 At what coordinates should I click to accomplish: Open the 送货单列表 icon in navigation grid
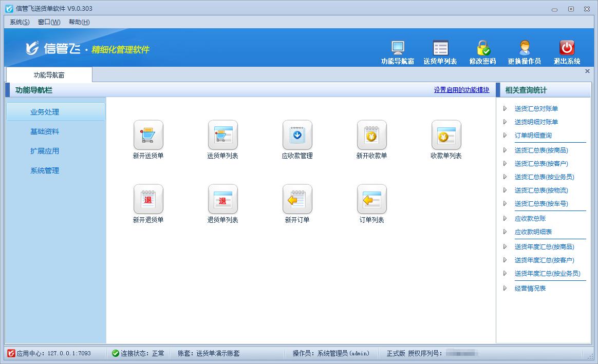tap(223, 135)
